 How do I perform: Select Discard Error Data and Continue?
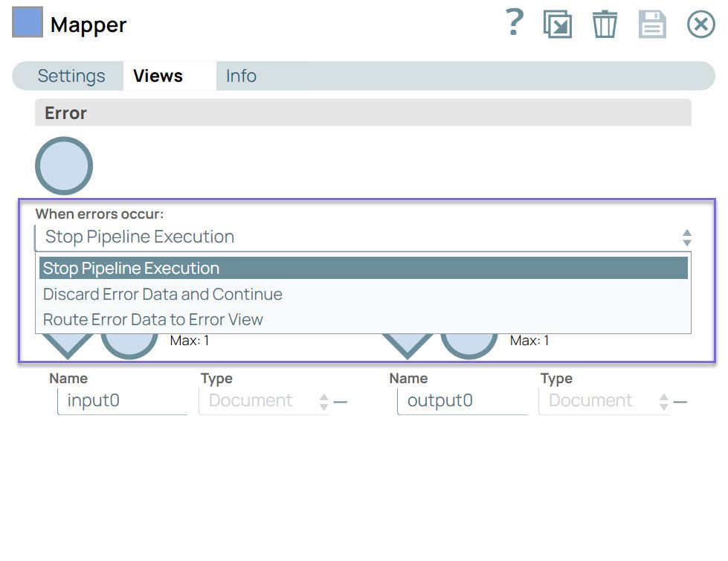tap(163, 294)
